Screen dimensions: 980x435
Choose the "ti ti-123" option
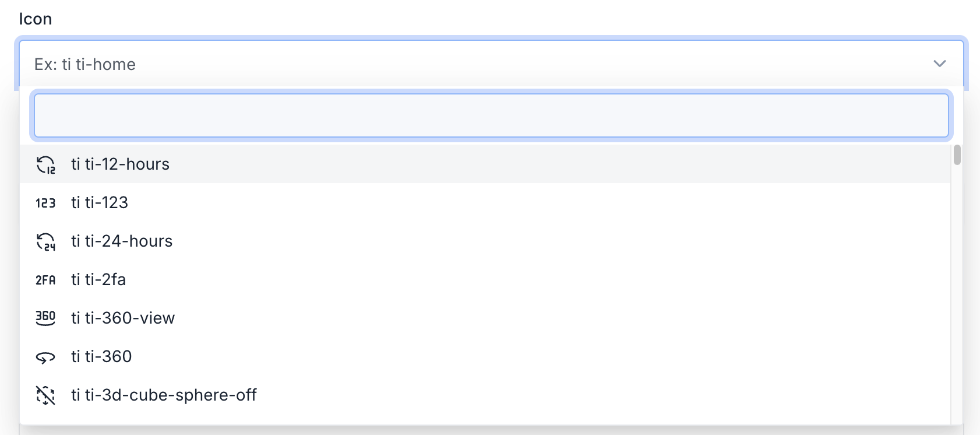coord(100,203)
